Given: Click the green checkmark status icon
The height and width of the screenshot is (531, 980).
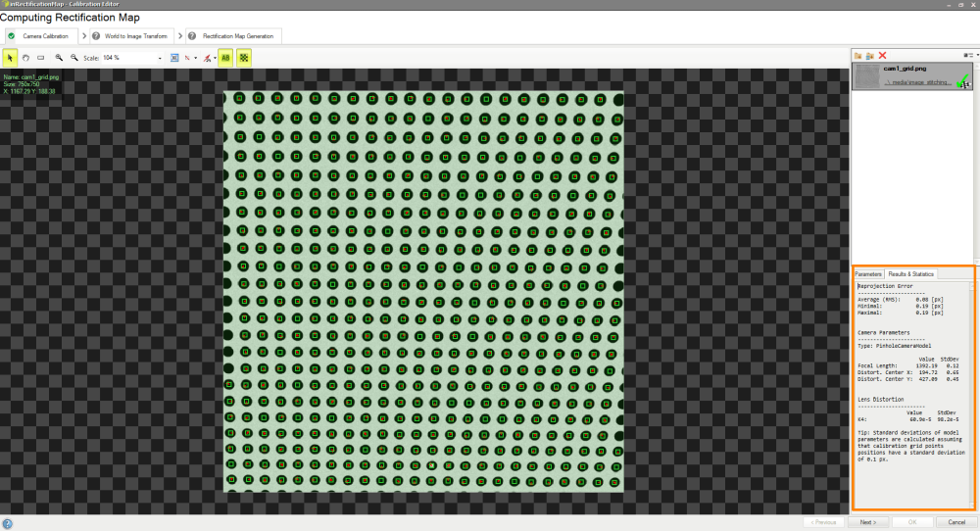Looking at the screenshot, I should point(963,79).
